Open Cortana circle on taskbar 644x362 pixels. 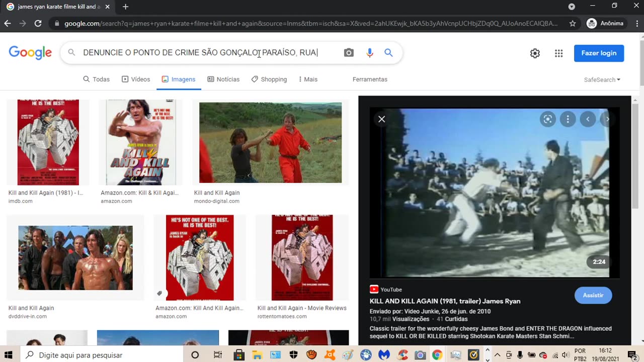tap(195, 355)
